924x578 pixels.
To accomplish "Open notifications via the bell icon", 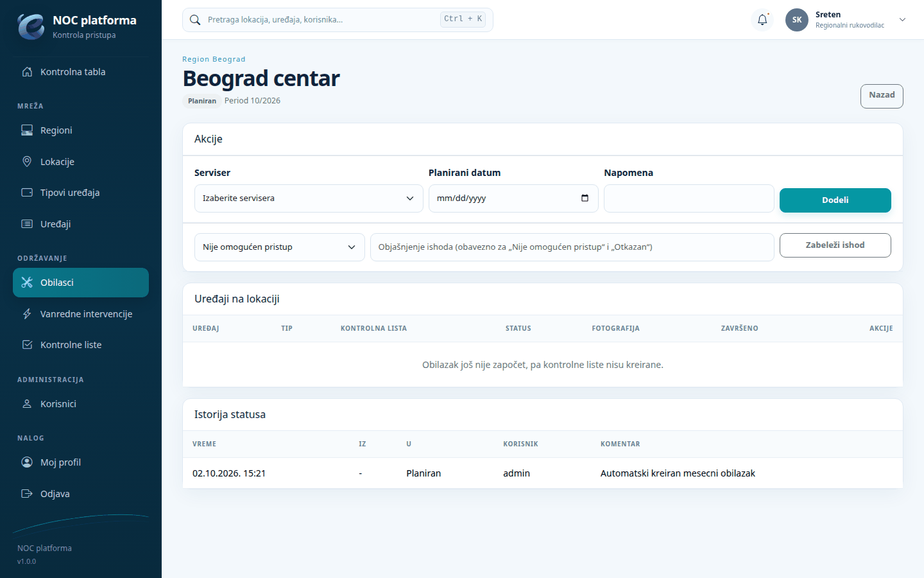I will click(762, 20).
